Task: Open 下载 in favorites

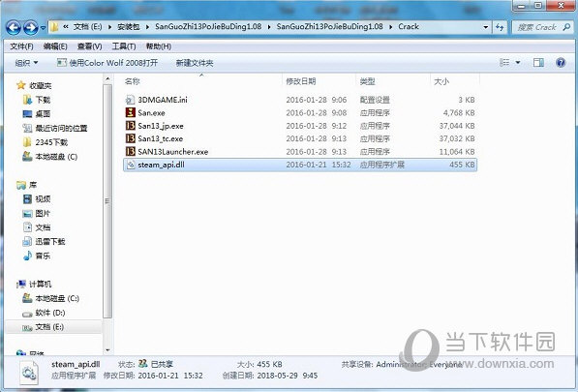Action: click(43, 100)
